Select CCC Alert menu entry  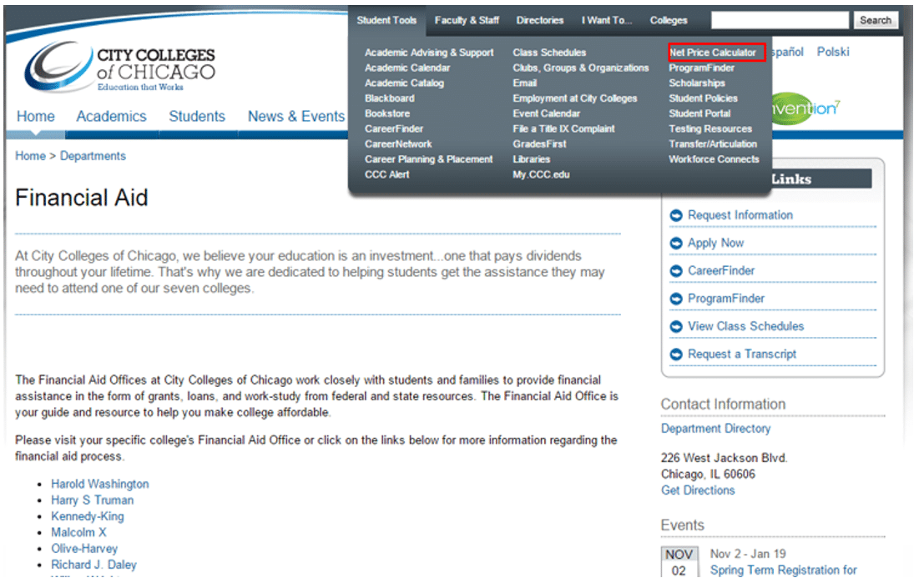click(x=387, y=174)
